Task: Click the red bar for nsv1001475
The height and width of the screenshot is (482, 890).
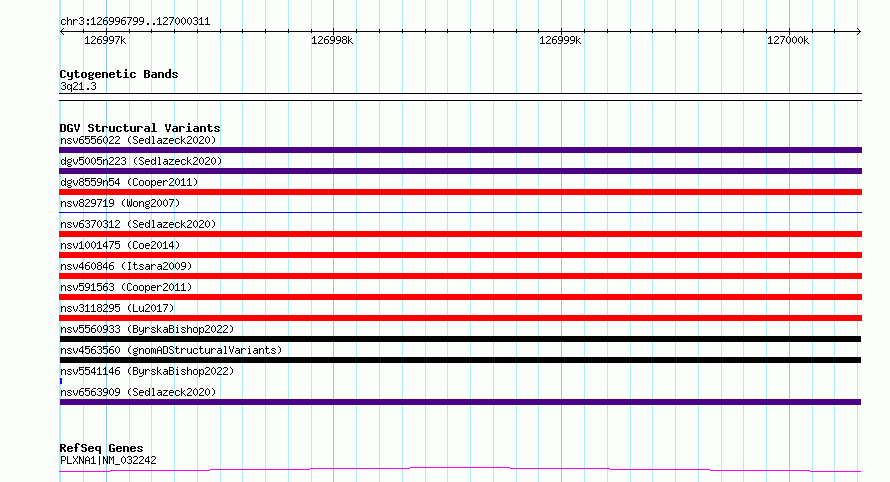Action: pyautogui.click(x=460, y=255)
